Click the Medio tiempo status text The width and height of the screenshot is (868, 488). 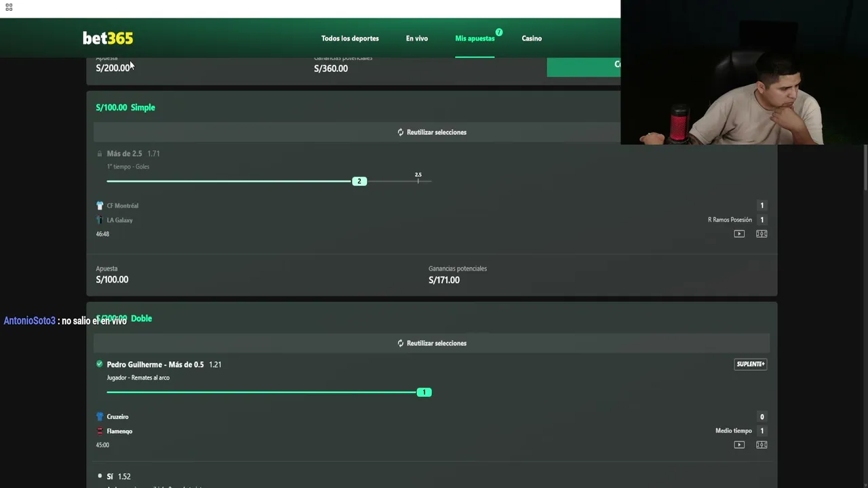point(734,431)
